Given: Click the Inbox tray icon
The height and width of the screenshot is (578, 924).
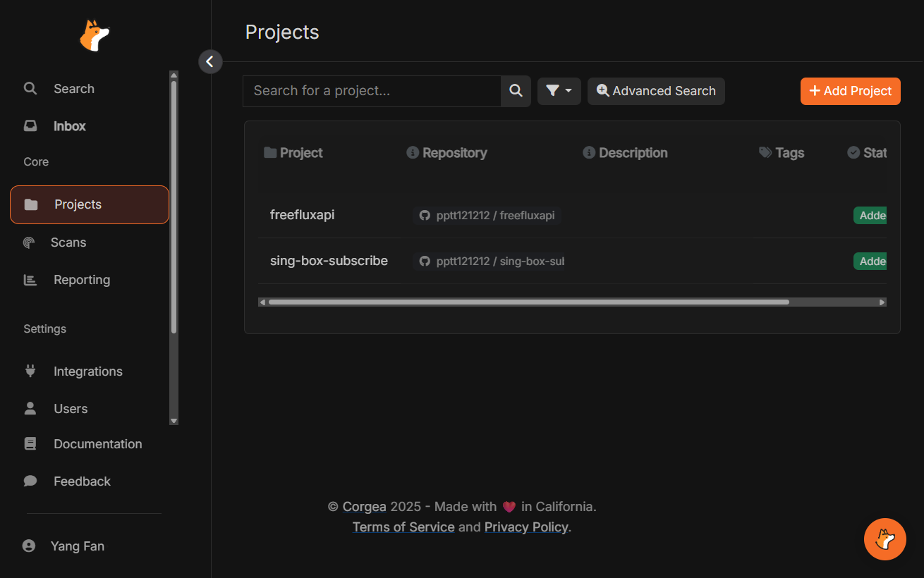Looking at the screenshot, I should point(30,126).
